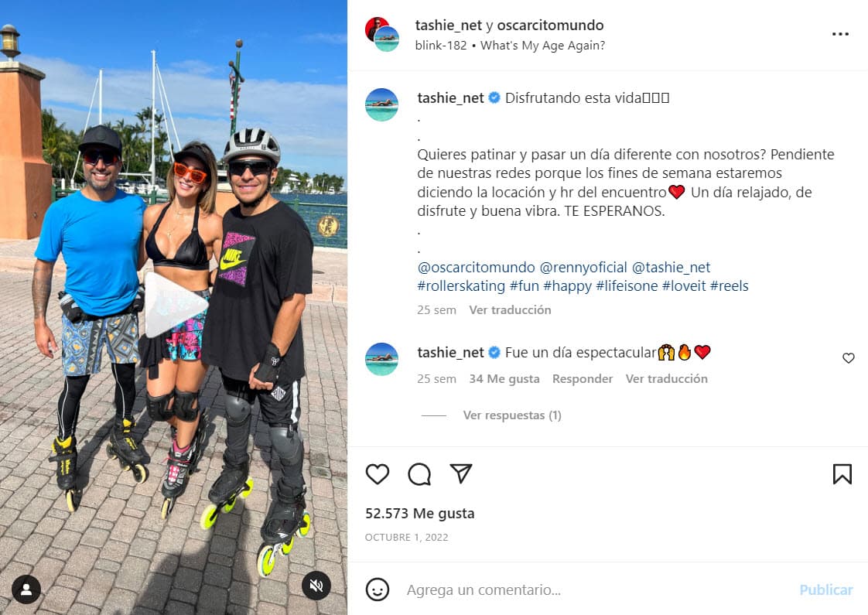The image size is (868, 615).
Task: Share the post via the paper plane icon
Action: point(461,473)
